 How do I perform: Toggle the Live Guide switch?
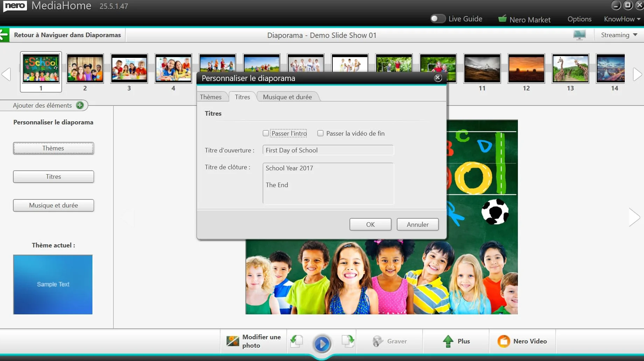point(438,19)
